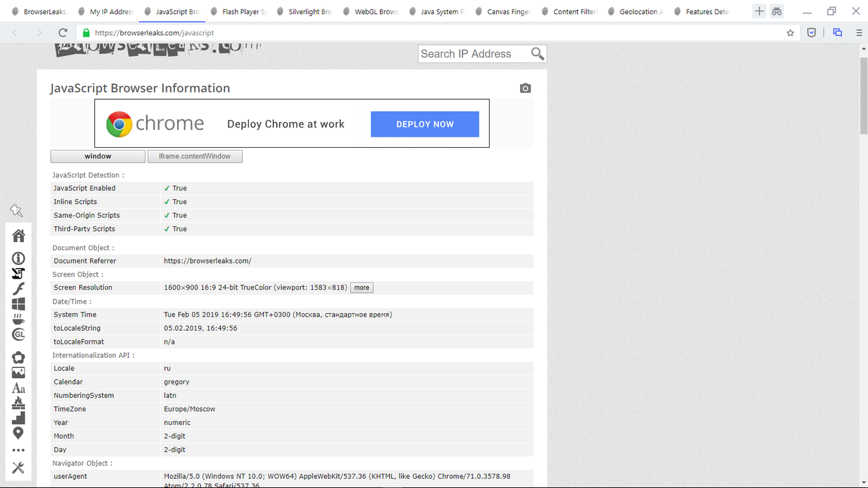Switch to the WebGL Browser tab
This screenshot has height=488, width=868.
point(370,12)
